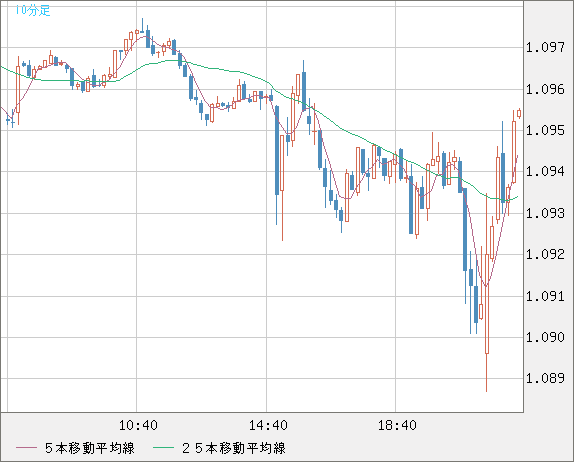The width and height of the screenshot is (574, 462).
Task: Click the purple 5-bar moving average legend line
Action: (x=26, y=448)
